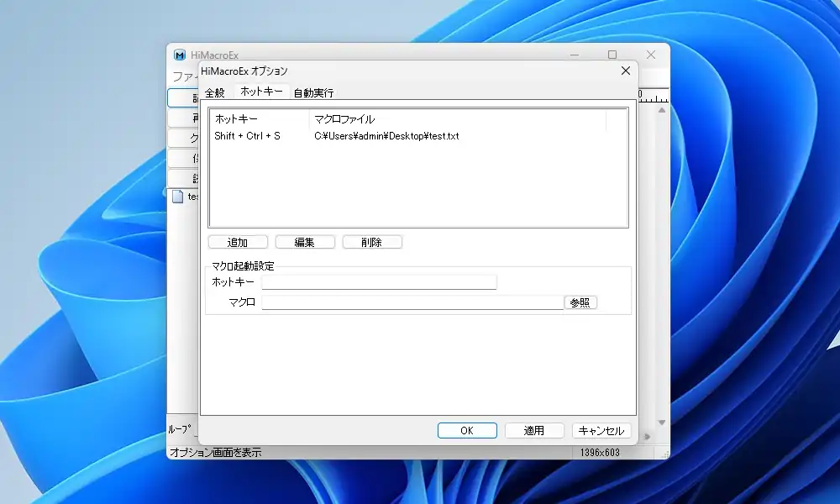840x504 pixels.
Task: Close the HiMacroEx オプション dialog
Action: 625,71
